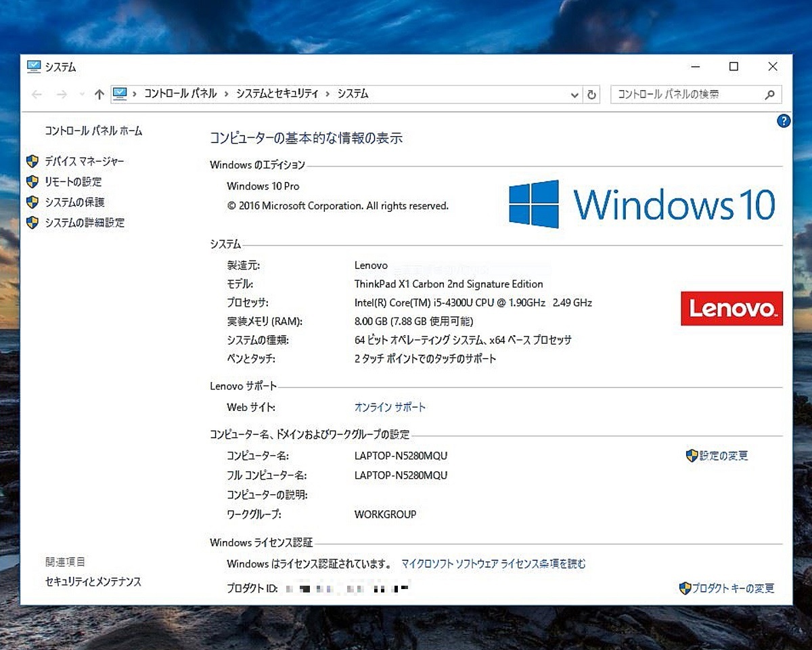Viewport: 812px width, 650px height.
Task: Minimize the システム window
Action: [695, 67]
